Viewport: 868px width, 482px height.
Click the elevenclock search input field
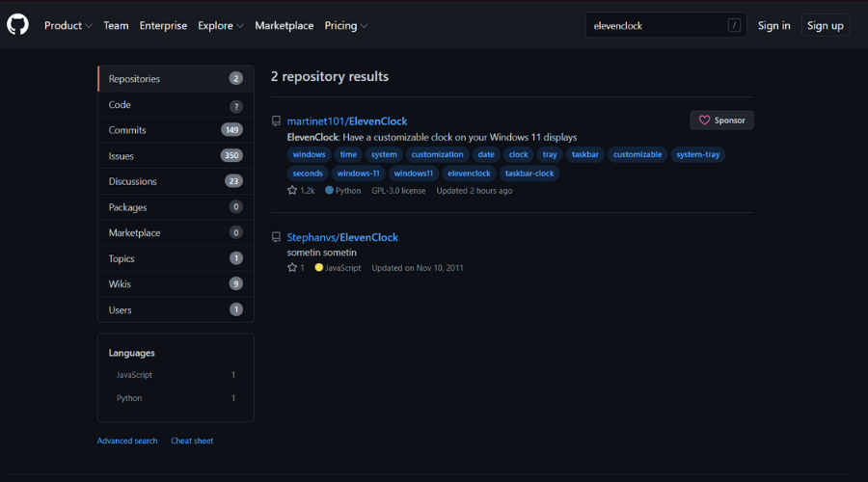(656, 26)
